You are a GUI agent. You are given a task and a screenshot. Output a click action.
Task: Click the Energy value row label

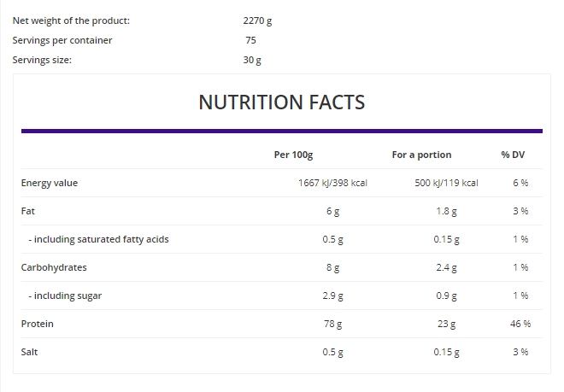point(50,183)
